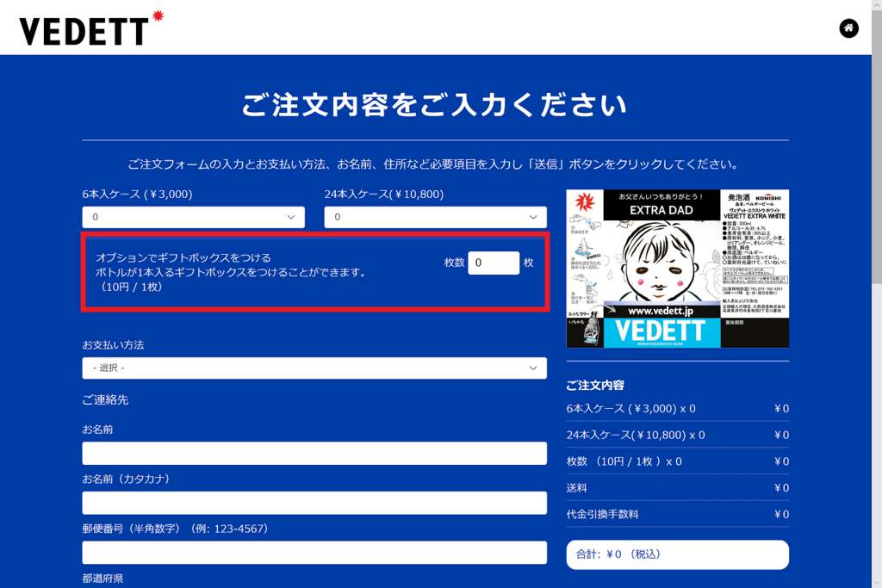Click the ご注文内容をご入力ください heading
Image resolution: width=882 pixels, height=588 pixels.
(x=435, y=105)
